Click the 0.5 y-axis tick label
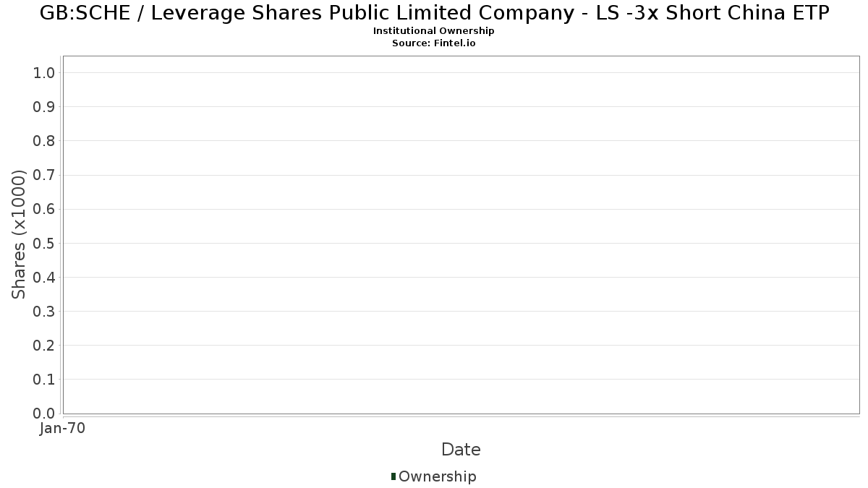 [44, 243]
